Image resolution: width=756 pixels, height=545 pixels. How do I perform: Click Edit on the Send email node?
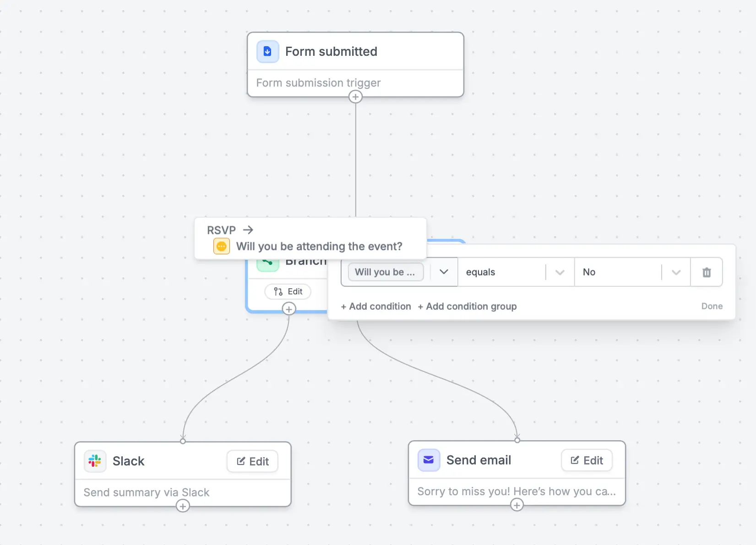[x=587, y=460]
